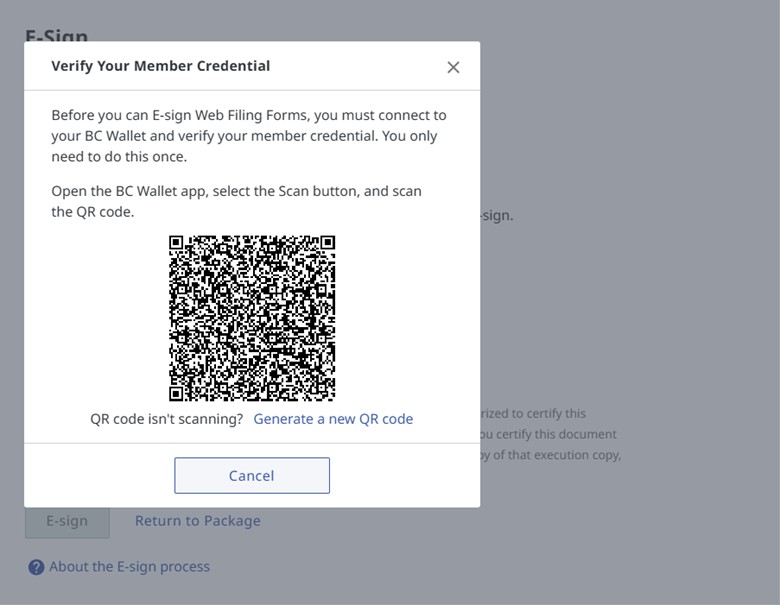The width and height of the screenshot is (780, 605).
Task: Click the dimmed E-sign button
Action: point(67,521)
